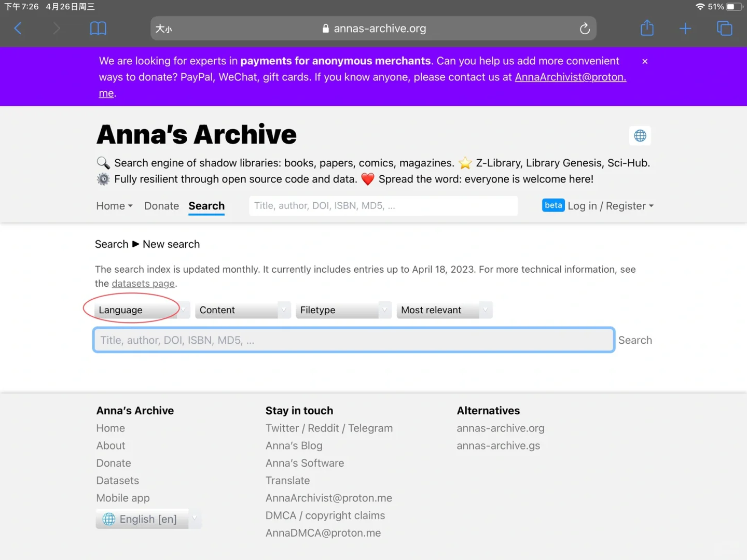This screenshot has height=560, width=747.
Task: Click the Anna's Archive page title
Action: pos(197,134)
